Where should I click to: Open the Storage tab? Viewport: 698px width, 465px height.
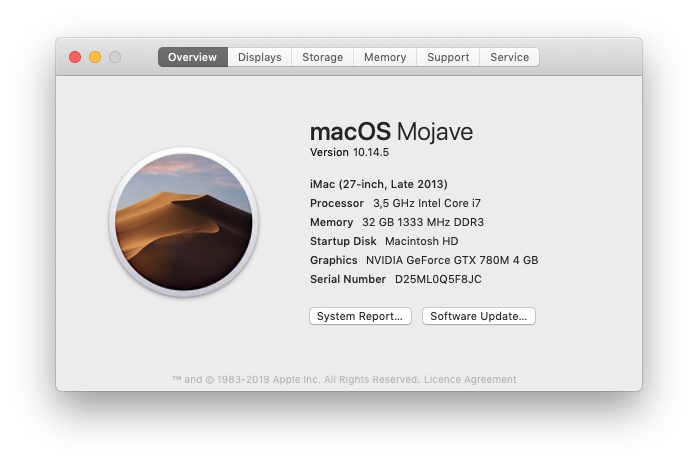(322, 57)
